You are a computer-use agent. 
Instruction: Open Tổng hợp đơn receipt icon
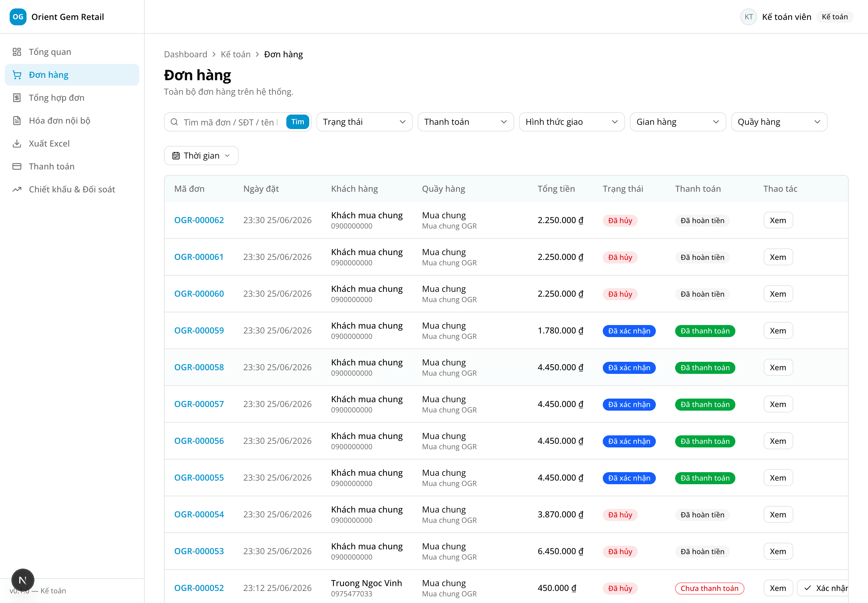click(17, 98)
